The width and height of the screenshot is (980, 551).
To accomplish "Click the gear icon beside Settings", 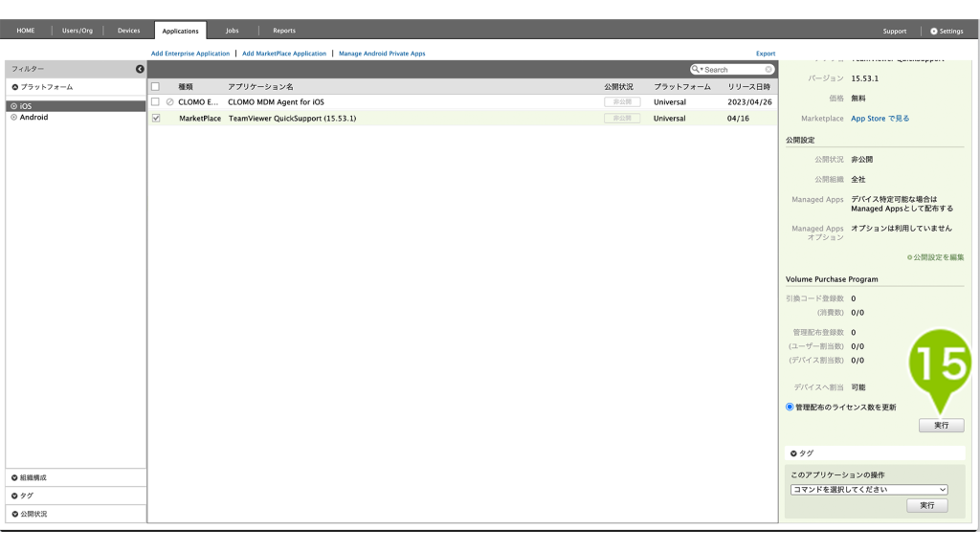I will [x=934, y=32].
